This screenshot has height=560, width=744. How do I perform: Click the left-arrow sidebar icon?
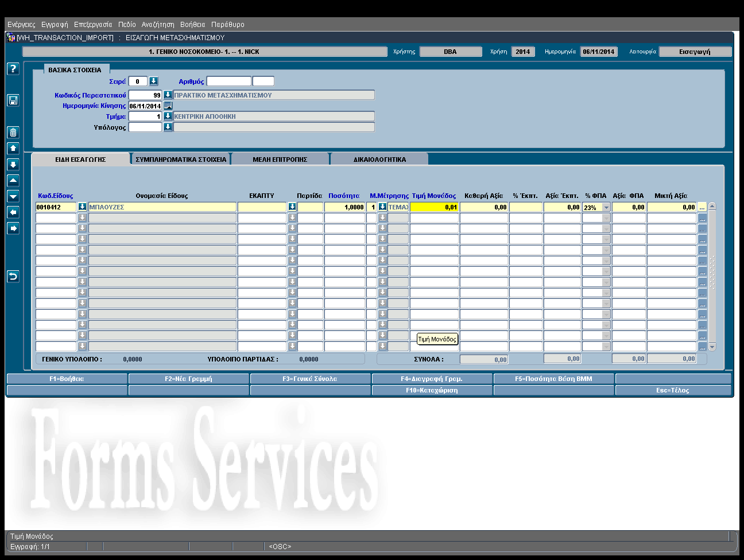13,212
